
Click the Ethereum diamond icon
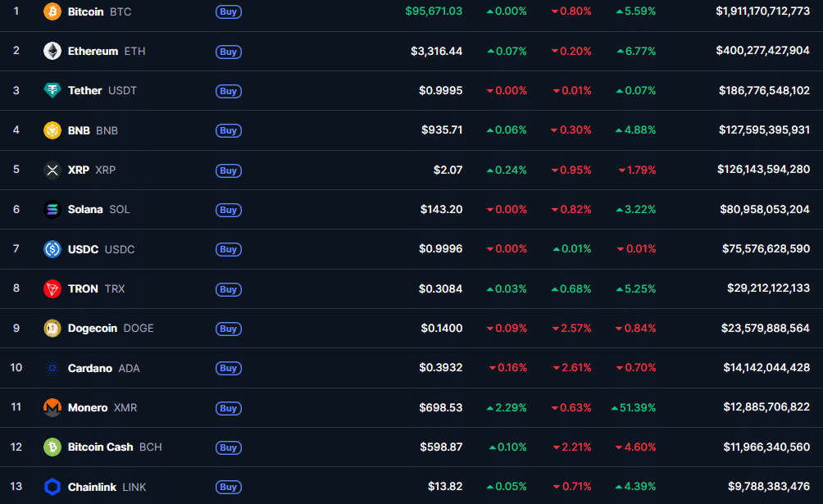pos(51,51)
